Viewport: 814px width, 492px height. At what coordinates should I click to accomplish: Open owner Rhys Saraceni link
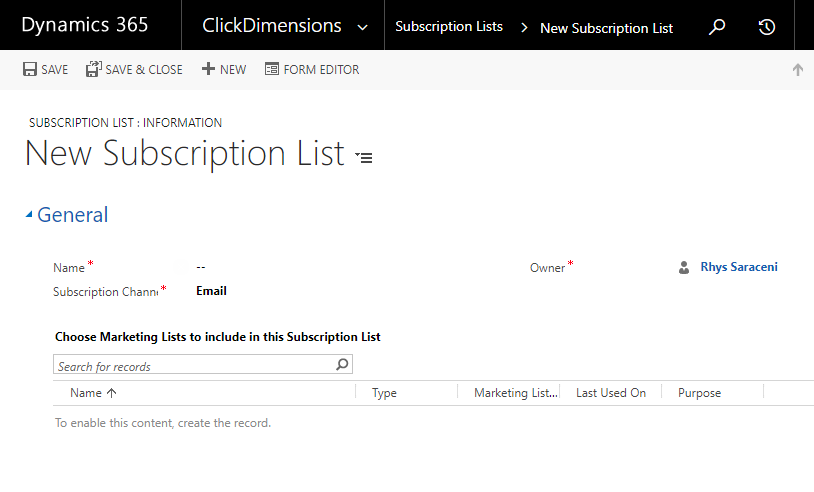click(x=739, y=267)
